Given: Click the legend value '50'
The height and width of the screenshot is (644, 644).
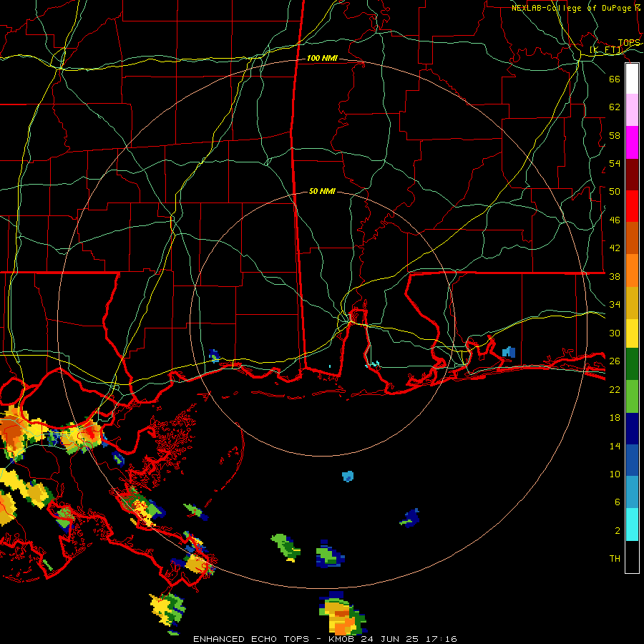Looking at the screenshot, I should 615,191.
